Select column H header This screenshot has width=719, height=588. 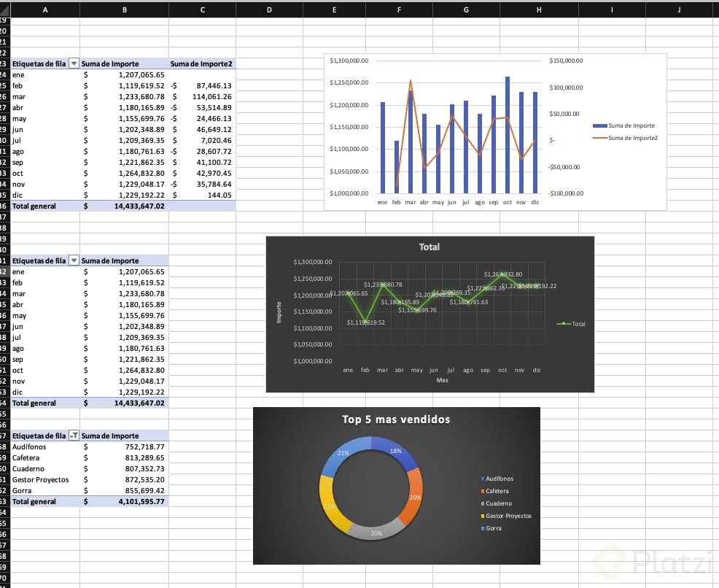[539, 9]
